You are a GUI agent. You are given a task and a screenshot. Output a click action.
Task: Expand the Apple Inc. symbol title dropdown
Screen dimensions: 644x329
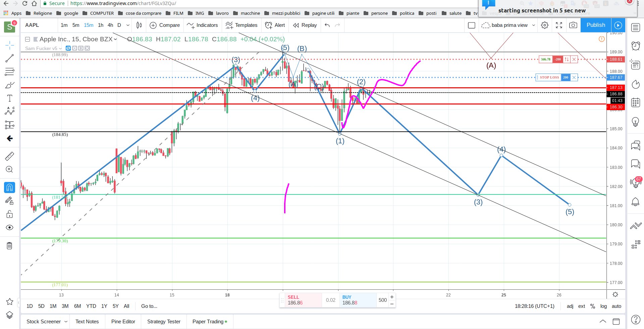point(115,39)
